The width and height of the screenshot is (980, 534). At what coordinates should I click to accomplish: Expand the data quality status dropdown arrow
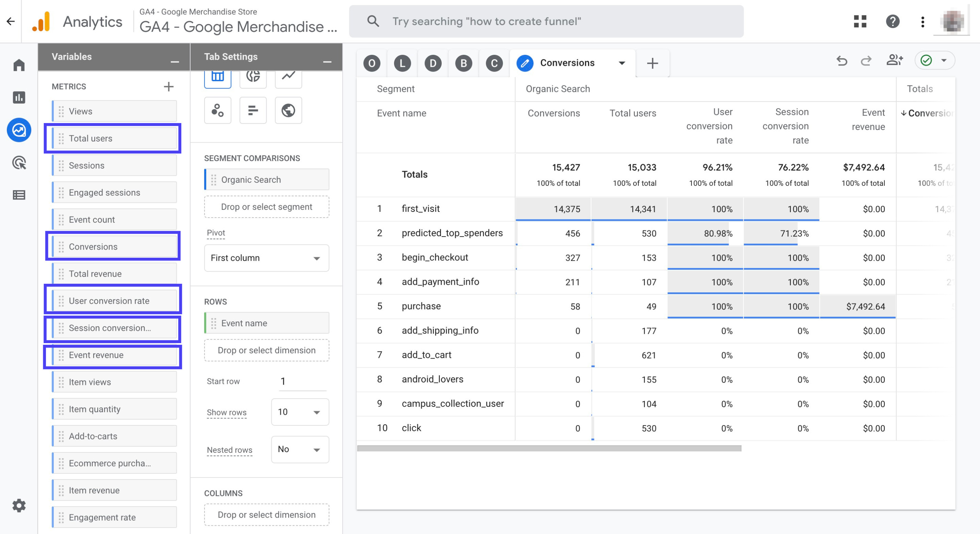944,60
